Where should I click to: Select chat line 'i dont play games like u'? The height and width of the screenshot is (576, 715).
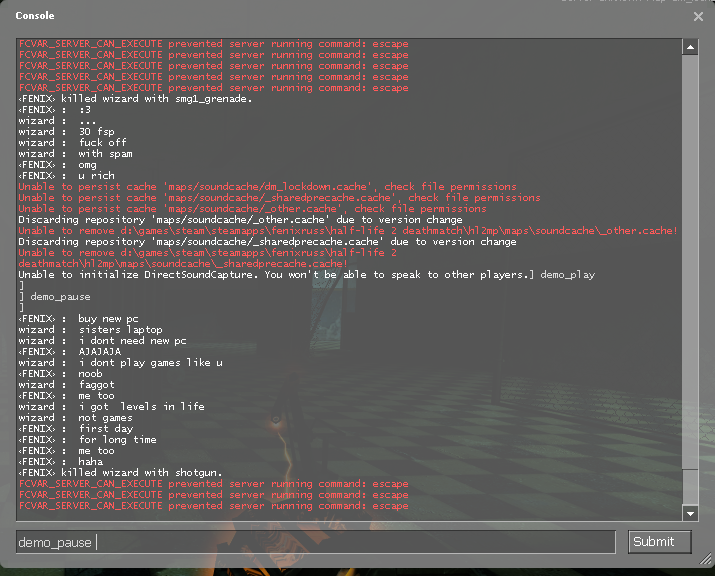coord(120,363)
